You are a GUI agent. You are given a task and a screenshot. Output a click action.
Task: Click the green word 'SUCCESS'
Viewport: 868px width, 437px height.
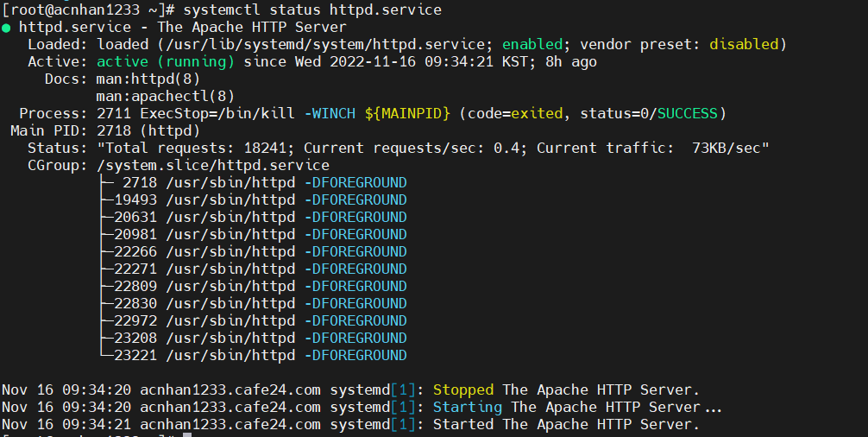[x=688, y=113]
